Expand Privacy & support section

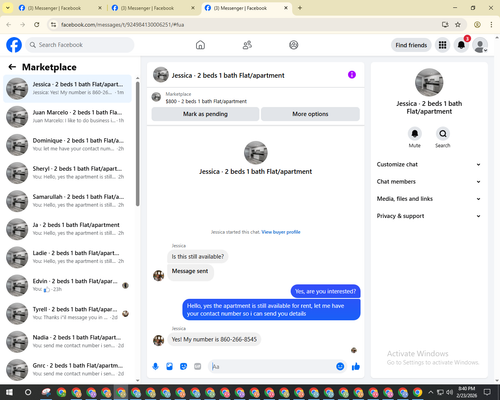[429, 216]
